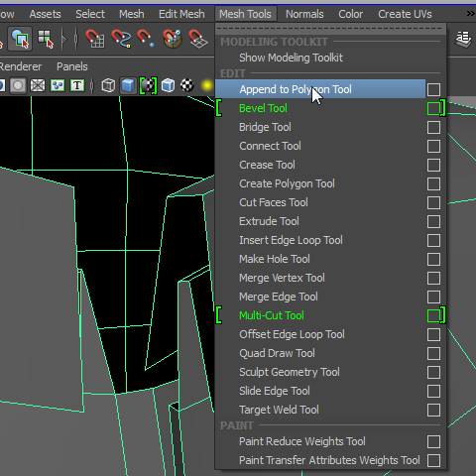The image size is (476, 476).
Task: Select the Snap to curves magnet icon
Action: [x=121, y=39]
